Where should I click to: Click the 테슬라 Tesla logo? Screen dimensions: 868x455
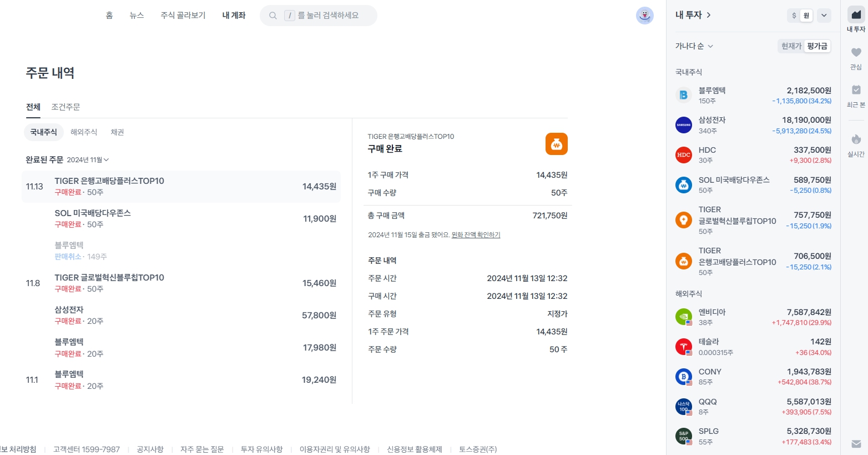point(684,347)
